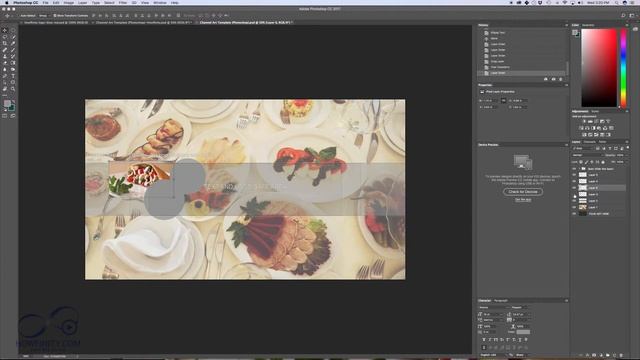This screenshot has height=360, width=640.
Task: Select the Lasso tool
Action: (4, 37)
